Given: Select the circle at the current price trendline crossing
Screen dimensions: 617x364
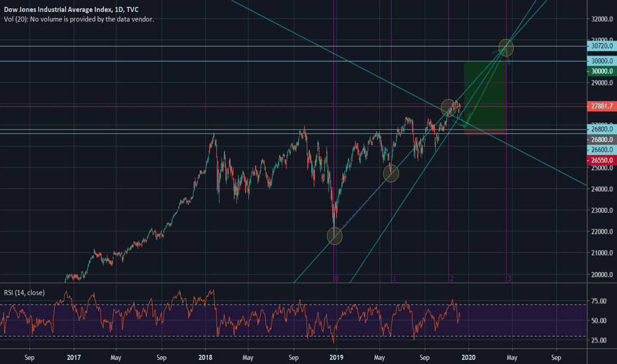Looking at the screenshot, I should pos(449,109).
